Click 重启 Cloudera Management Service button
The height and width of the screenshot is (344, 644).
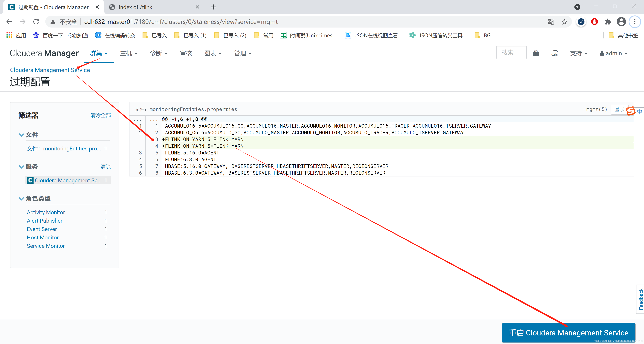(569, 332)
